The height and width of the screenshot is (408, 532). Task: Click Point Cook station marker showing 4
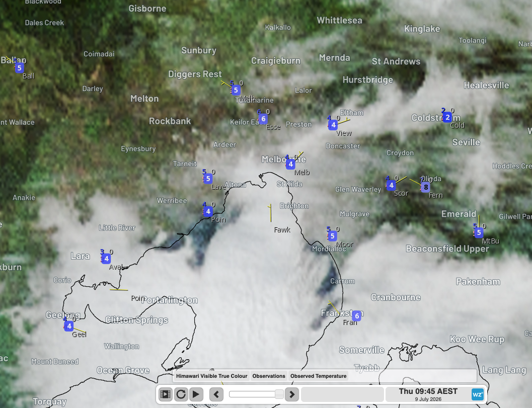click(208, 212)
